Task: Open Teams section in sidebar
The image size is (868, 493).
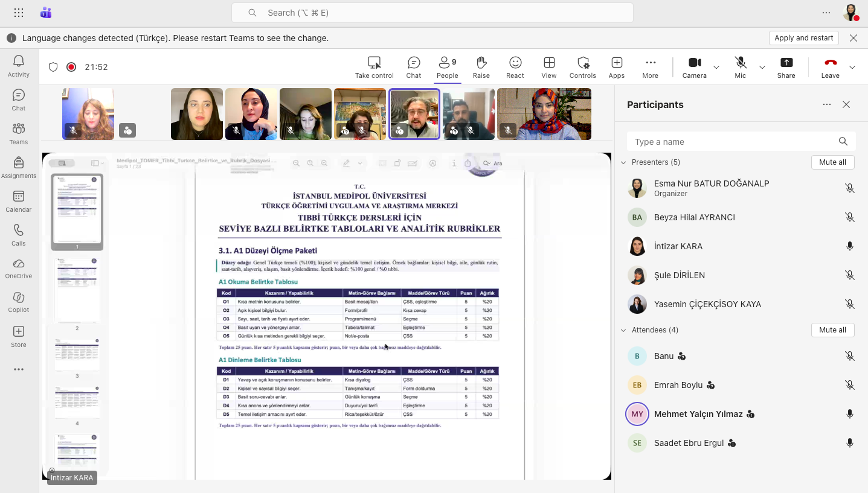Action: pyautogui.click(x=19, y=133)
